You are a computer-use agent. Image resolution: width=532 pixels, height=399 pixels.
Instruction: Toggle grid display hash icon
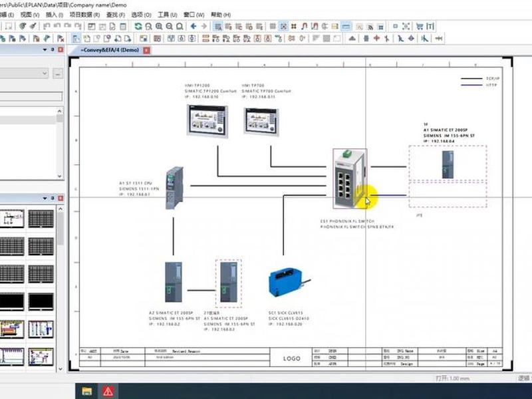(273, 26)
